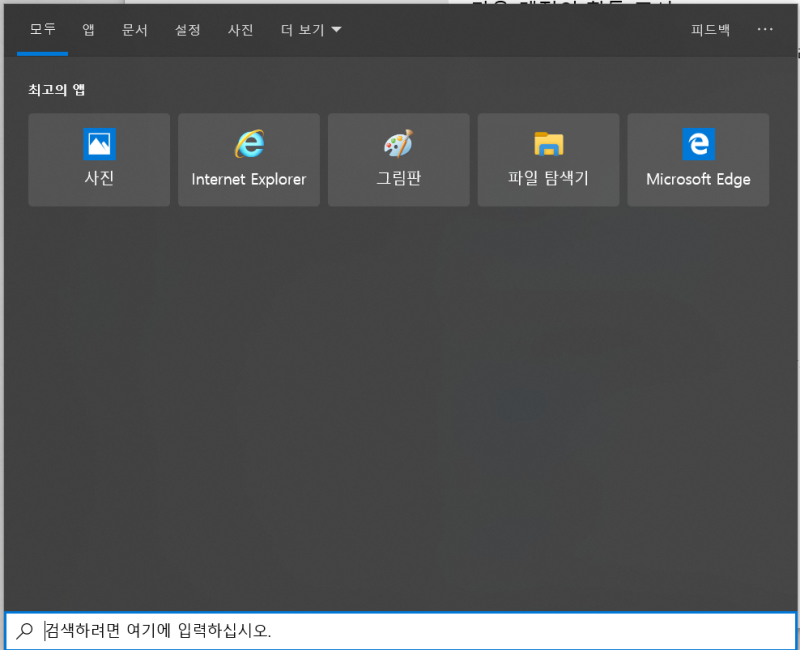The height and width of the screenshot is (650, 800).
Task: Switch to the 문서 (Documents) tab
Action: coord(135,30)
